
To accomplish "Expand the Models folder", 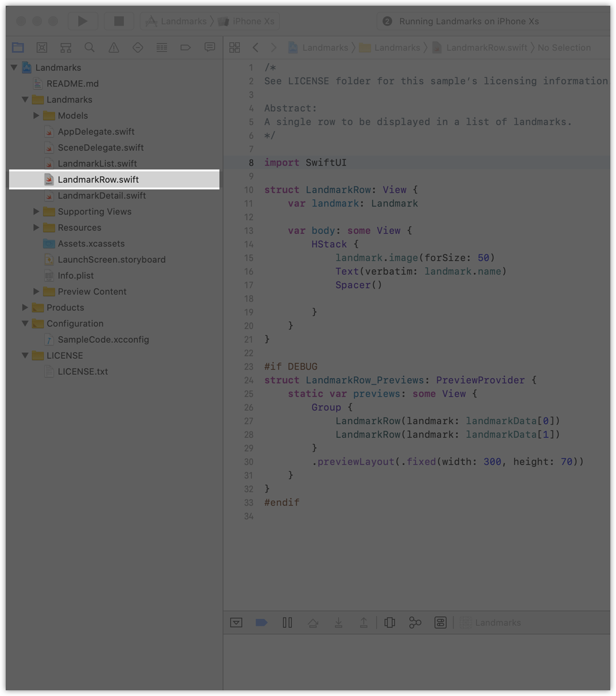I will (36, 115).
